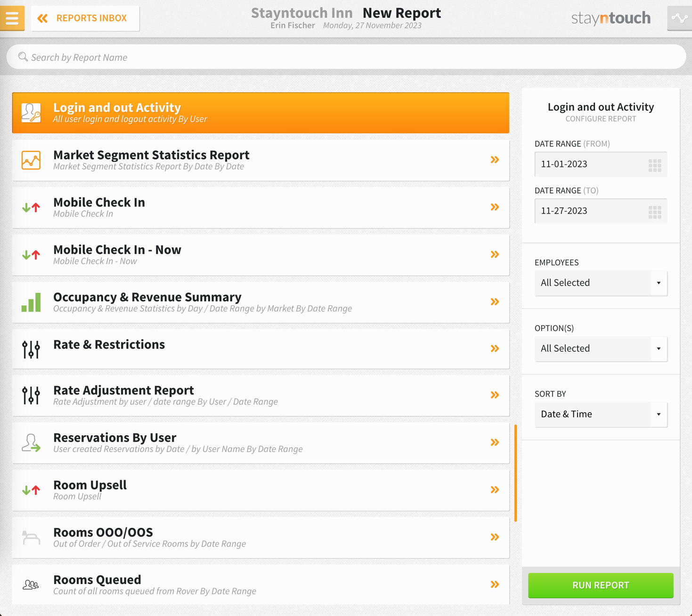Screen dimensions: 692x616
Task: Open the Rooms OOO/OOS report
Action: pos(261,538)
